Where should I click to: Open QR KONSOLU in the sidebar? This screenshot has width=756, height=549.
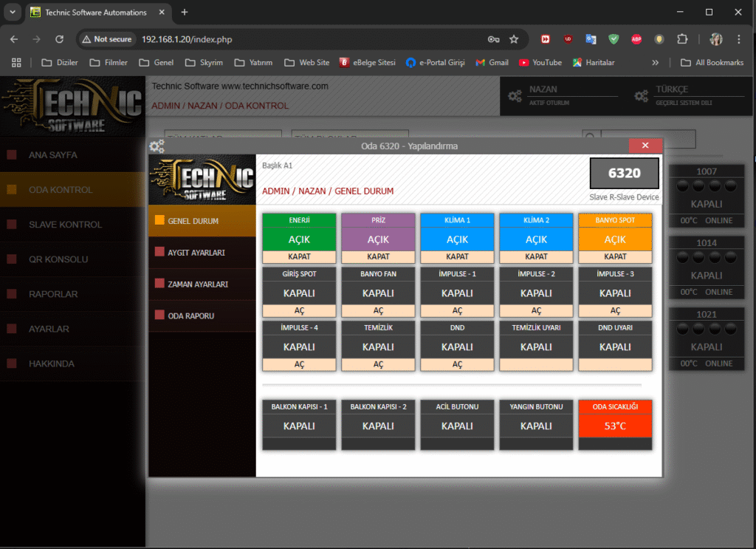click(x=72, y=259)
